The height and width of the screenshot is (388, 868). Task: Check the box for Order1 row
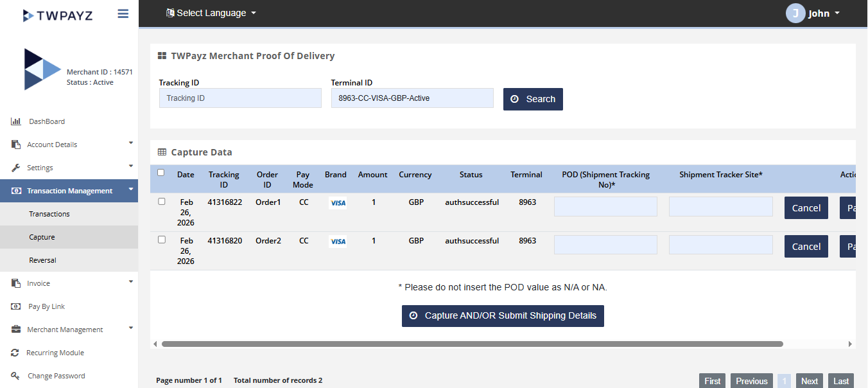161,201
